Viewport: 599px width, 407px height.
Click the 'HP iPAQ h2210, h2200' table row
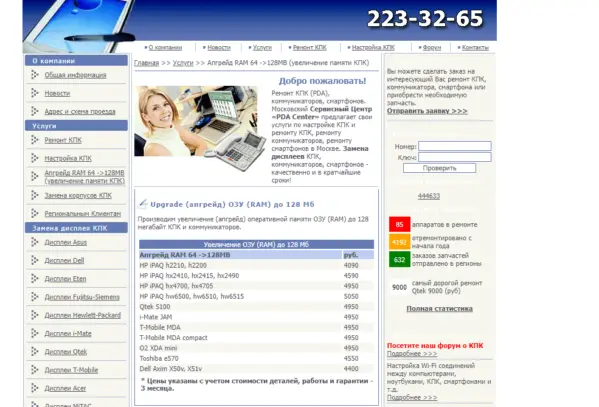(x=256, y=265)
